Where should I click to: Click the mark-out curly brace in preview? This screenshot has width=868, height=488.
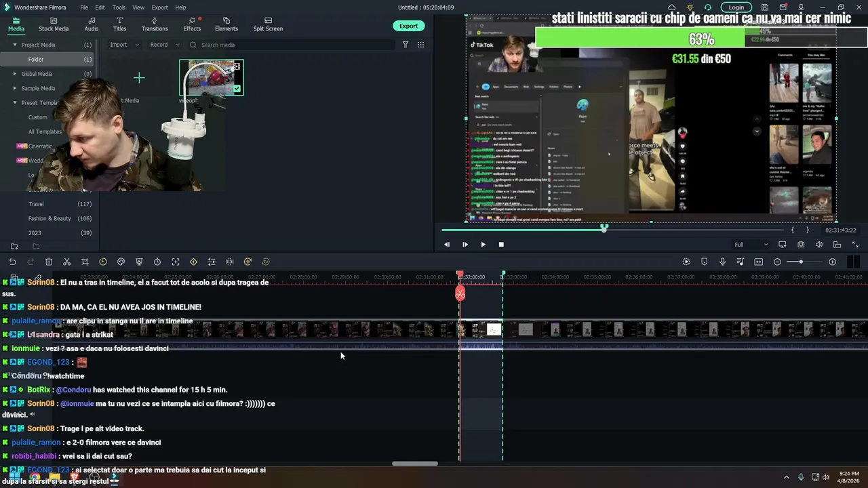click(807, 230)
